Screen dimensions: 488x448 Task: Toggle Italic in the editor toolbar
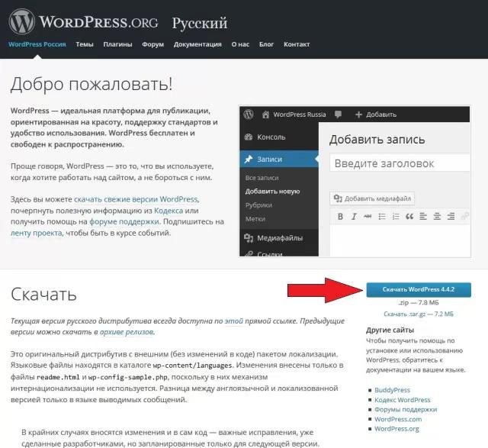click(354, 217)
